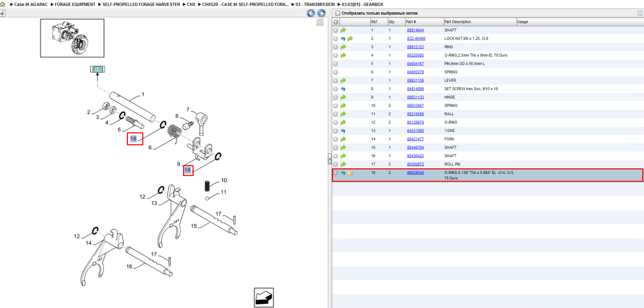Click the pin icon at toolbar left edge
The width and height of the screenshot is (644, 308).
[x=2, y=13]
